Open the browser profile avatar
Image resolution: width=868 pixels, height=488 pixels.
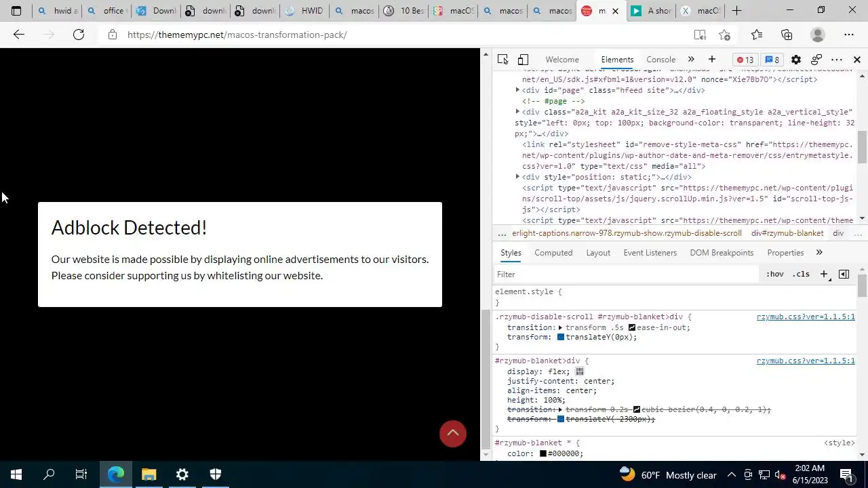pyautogui.click(x=818, y=35)
